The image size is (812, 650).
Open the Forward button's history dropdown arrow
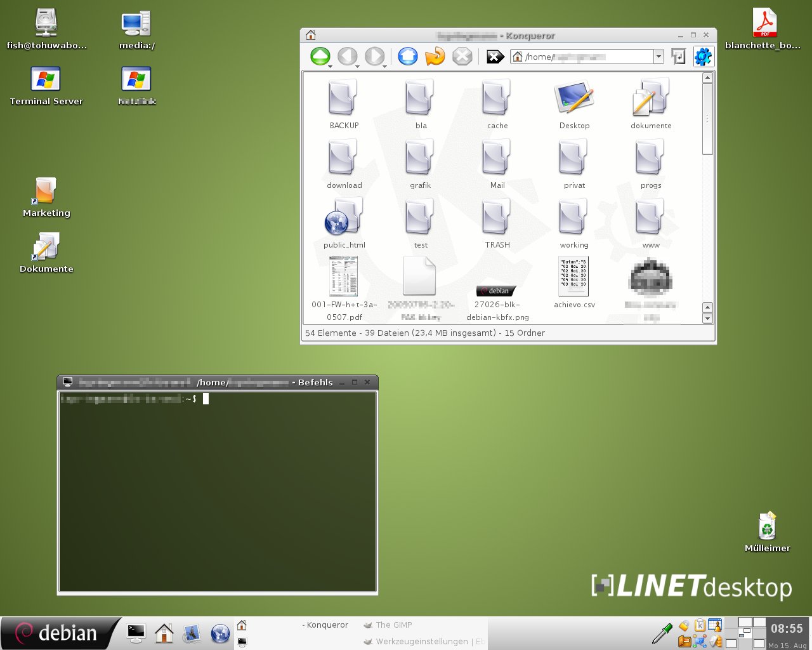tap(385, 66)
